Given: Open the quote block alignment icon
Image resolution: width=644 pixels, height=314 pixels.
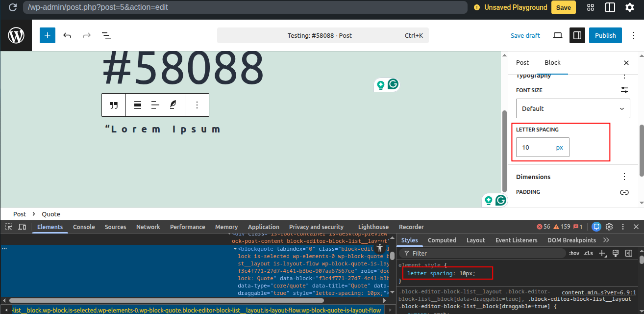Looking at the screenshot, I should (138, 105).
